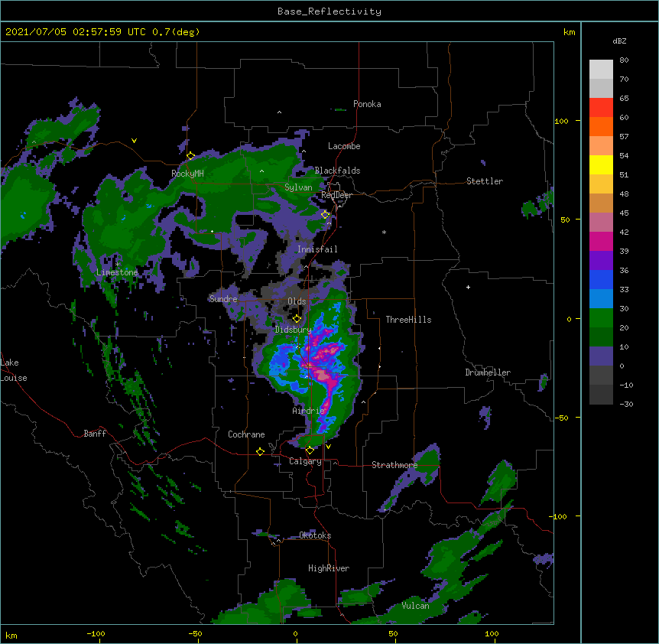Click the yellow diamond marker below Olds
Screen dimensions: 659x644
pyautogui.click(x=297, y=319)
